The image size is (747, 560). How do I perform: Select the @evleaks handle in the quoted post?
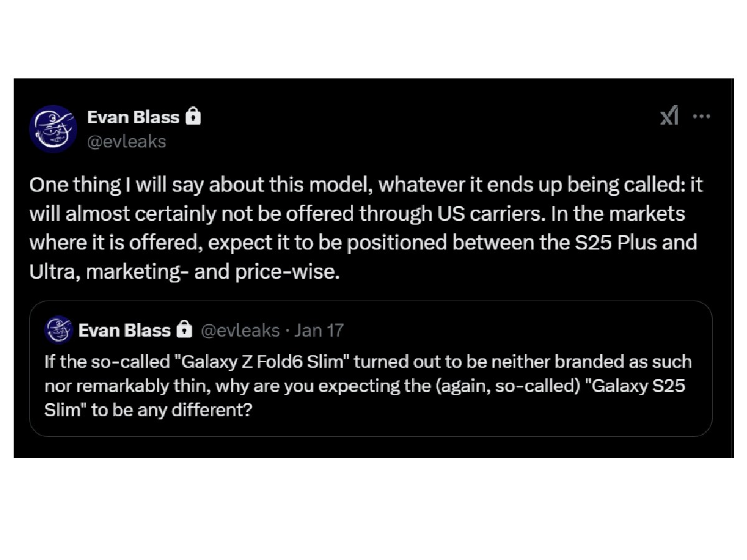coord(240,330)
